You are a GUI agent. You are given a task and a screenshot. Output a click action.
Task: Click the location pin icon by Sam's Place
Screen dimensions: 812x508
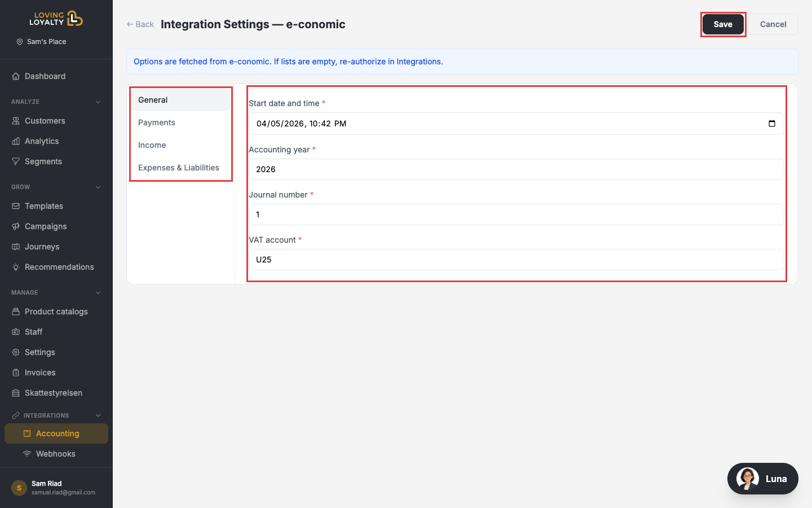pos(20,42)
